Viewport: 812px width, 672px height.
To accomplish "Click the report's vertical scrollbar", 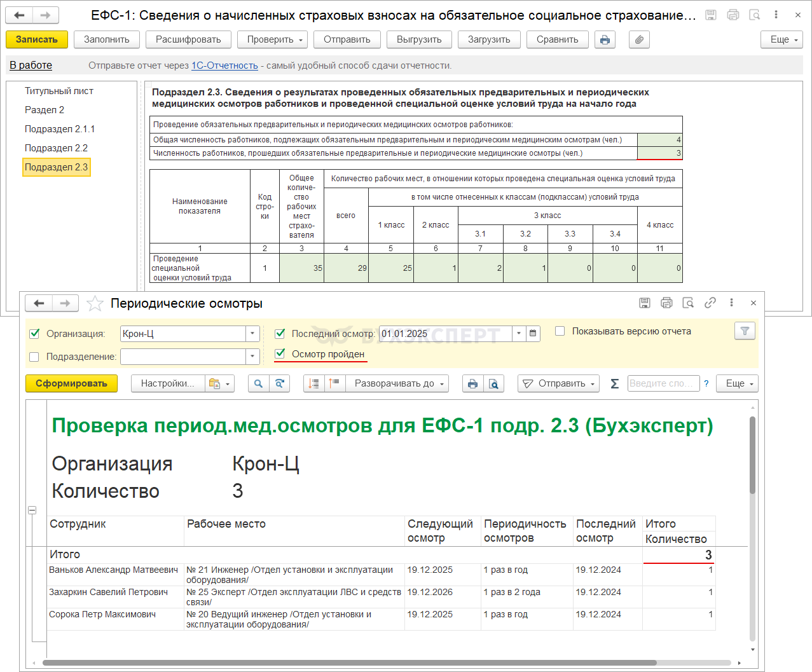I will (752, 455).
